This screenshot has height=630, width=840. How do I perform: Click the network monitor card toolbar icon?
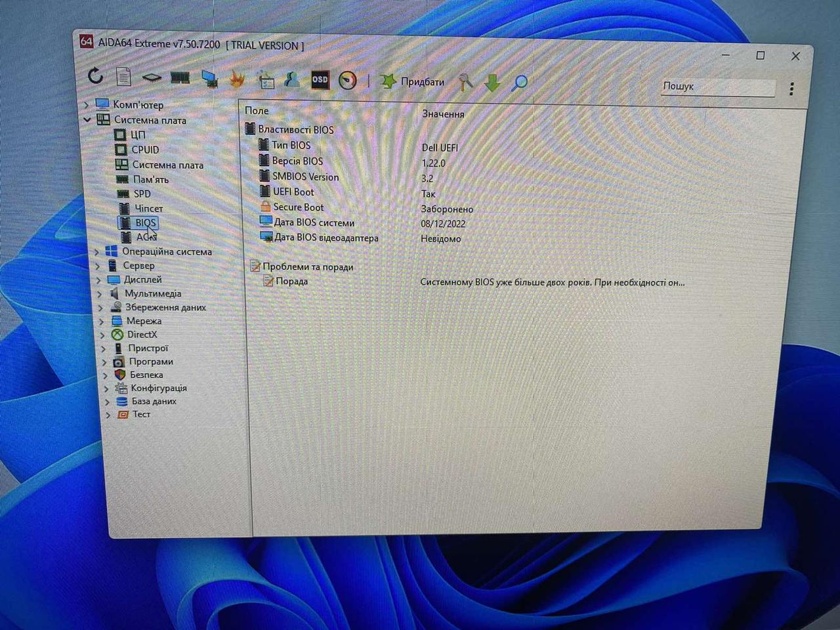[x=209, y=79]
